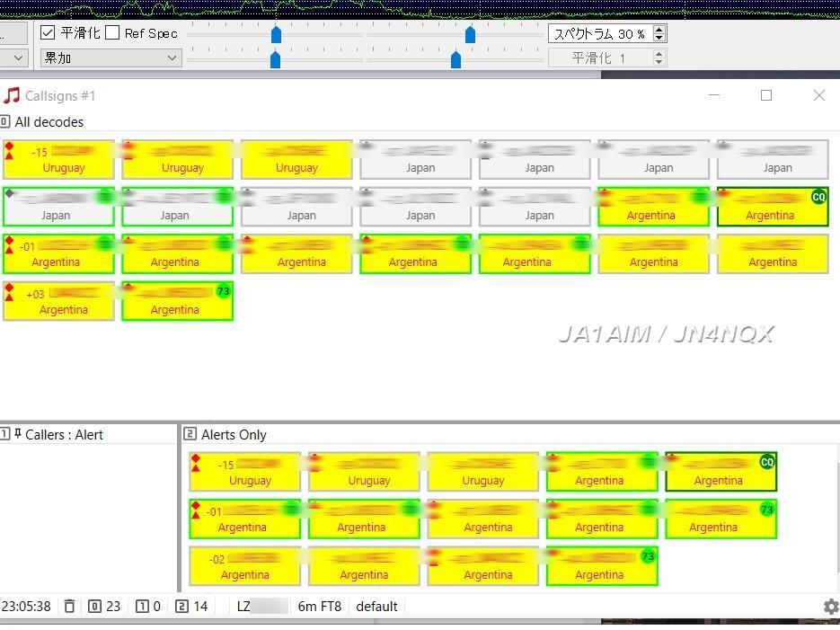This screenshot has width=840, height=630.
Task: Open settings via the gear icon
Action: coord(831,607)
